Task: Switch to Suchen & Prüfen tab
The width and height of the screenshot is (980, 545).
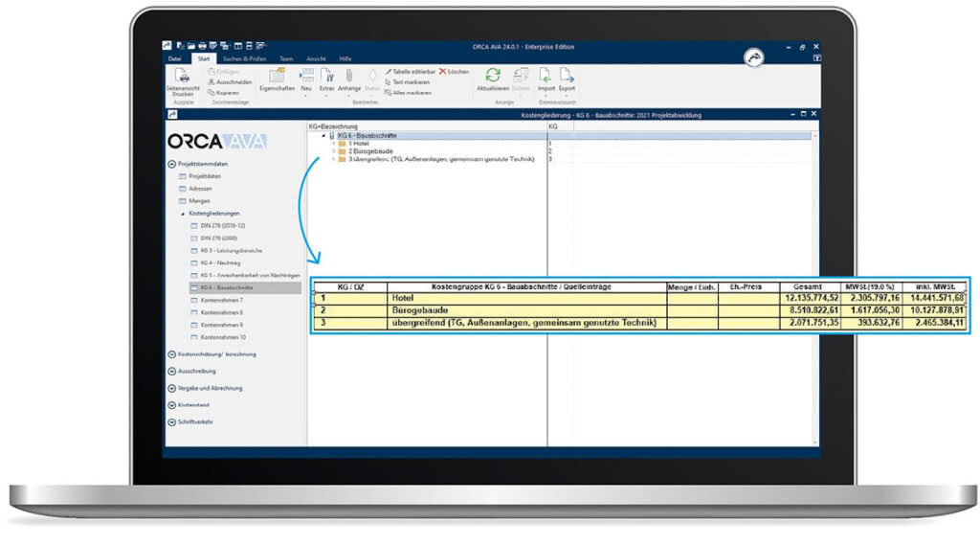Action: (244, 58)
